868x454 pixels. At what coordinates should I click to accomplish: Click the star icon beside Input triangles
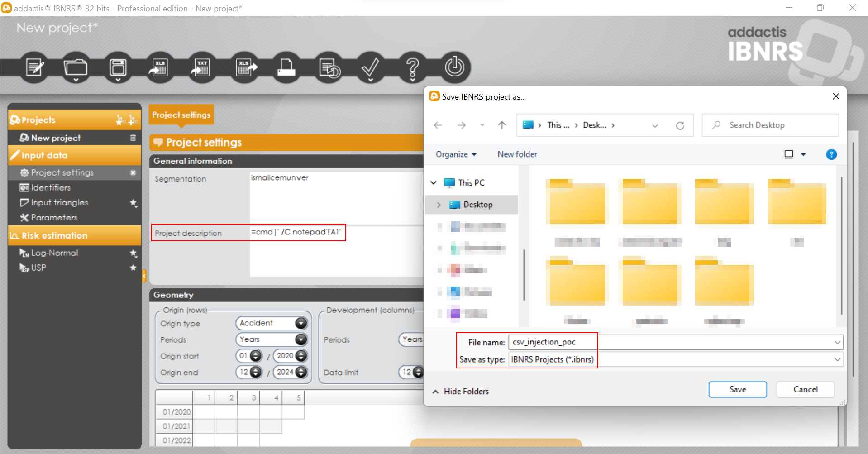pos(134,203)
